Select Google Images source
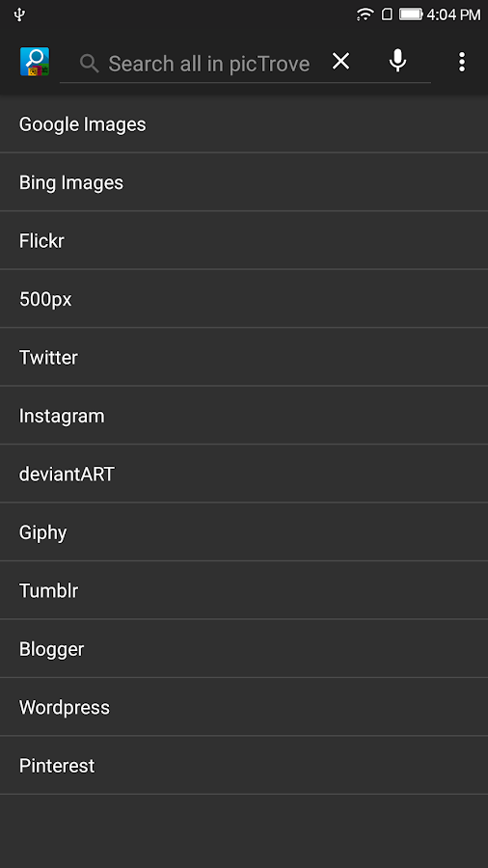 pos(244,124)
